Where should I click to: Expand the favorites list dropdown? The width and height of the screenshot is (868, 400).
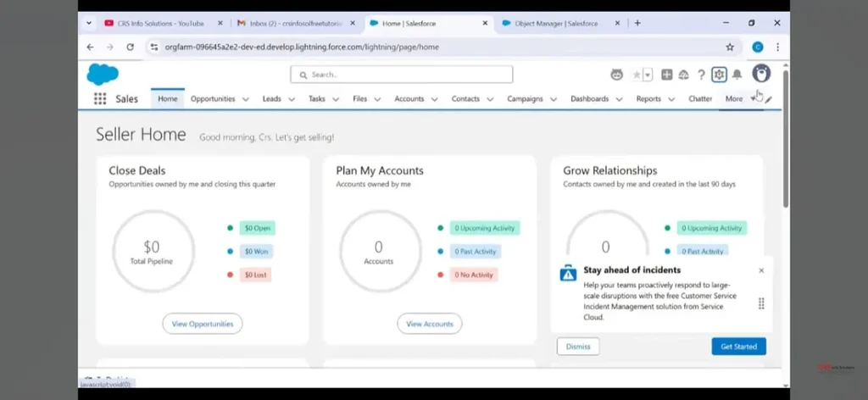tap(648, 75)
